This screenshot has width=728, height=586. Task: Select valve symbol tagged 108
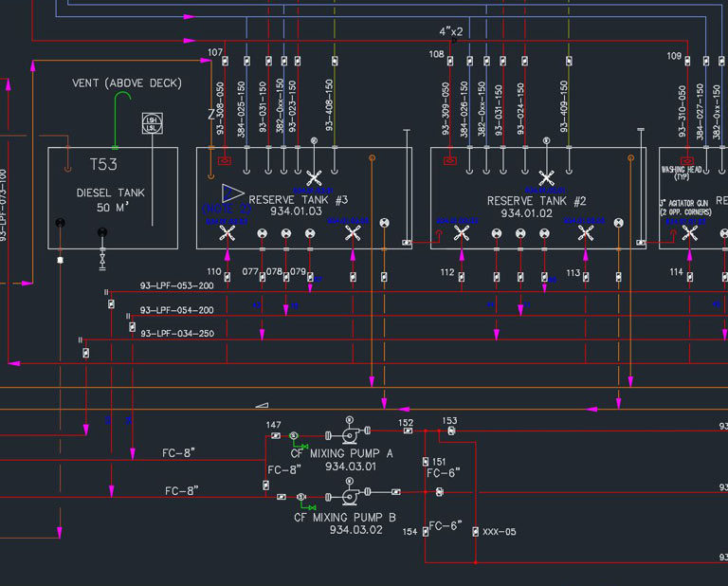[450, 61]
